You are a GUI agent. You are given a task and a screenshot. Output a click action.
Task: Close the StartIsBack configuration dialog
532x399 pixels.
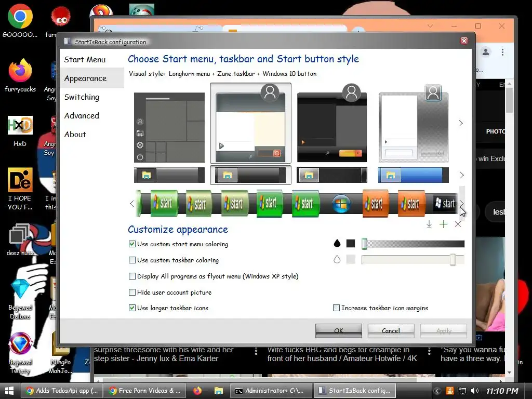click(464, 41)
